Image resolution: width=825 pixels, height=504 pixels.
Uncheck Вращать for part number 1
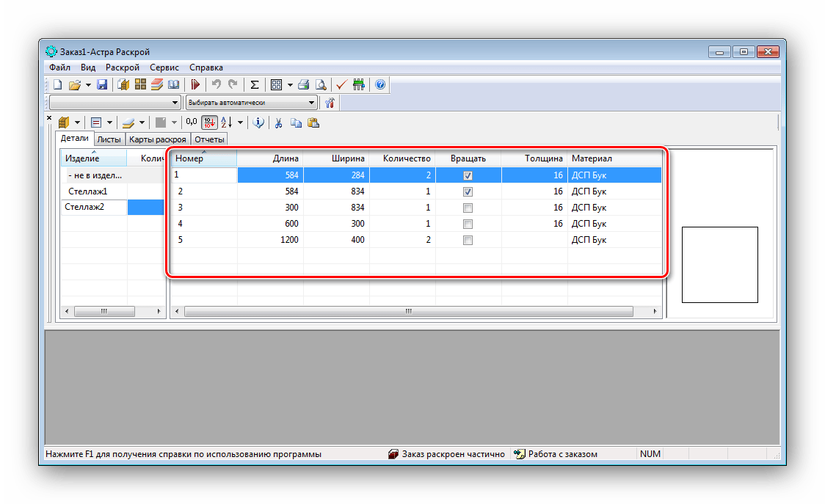pyautogui.click(x=468, y=176)
